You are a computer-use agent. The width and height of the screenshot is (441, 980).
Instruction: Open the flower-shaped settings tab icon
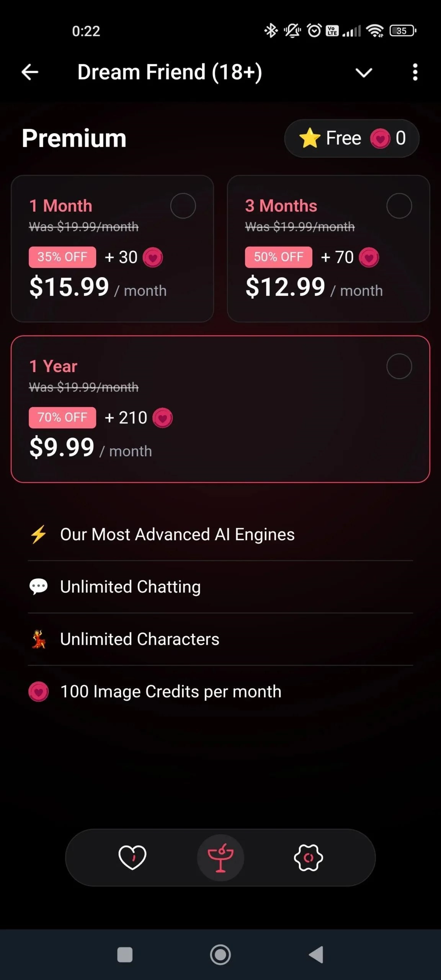click(x=309, y=857)
